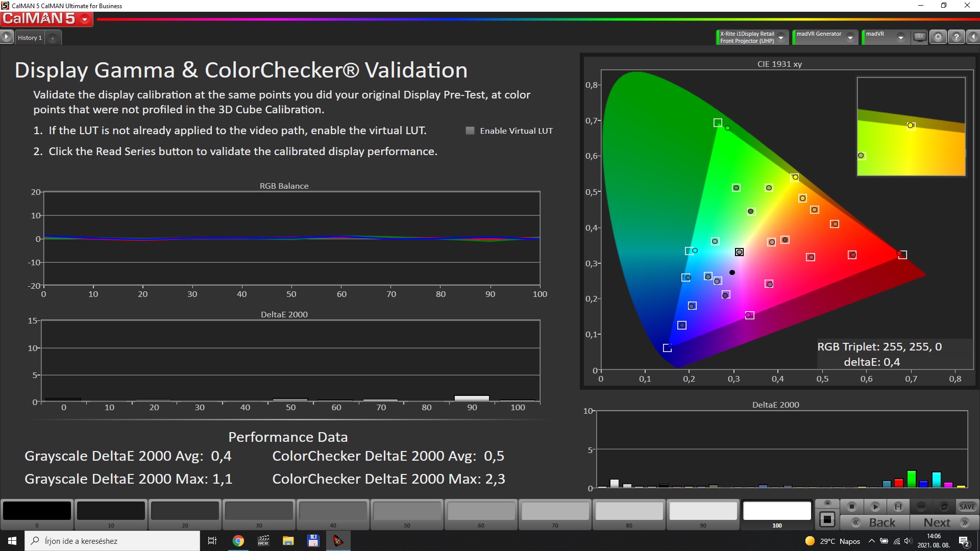
Task: Expand the madVR display dropdown
Action: point(901,37)
